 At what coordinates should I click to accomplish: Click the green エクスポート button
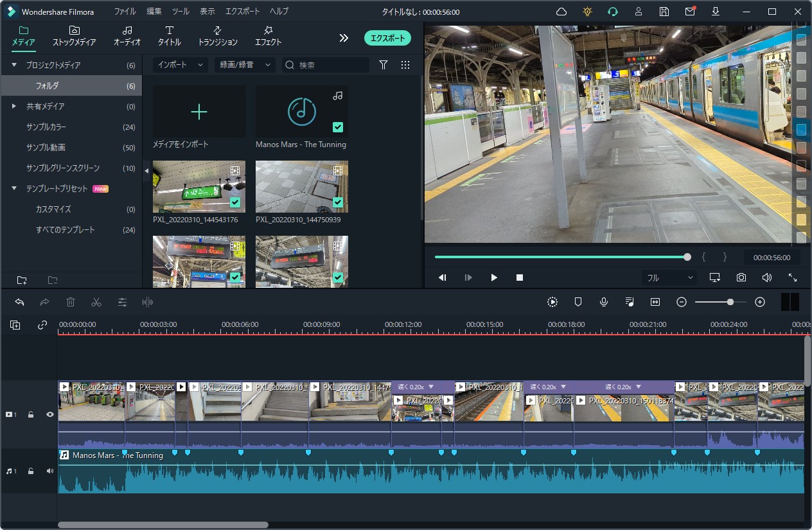click(387, 38)
